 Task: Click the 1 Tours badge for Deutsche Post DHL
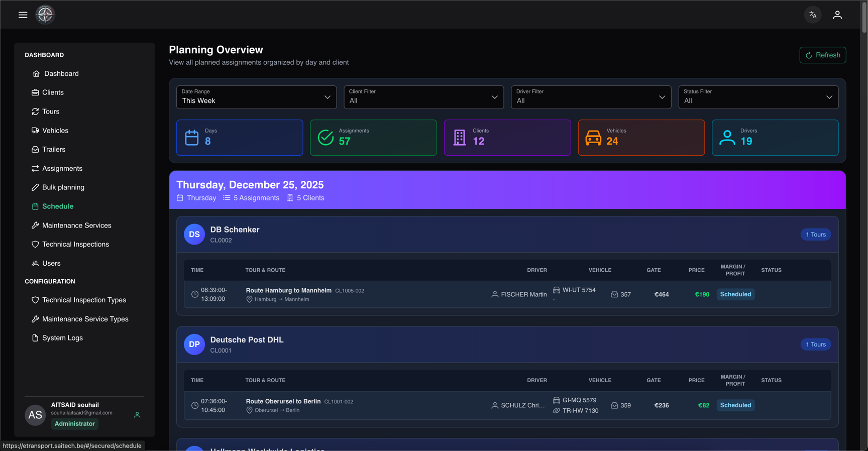(816, 345)
